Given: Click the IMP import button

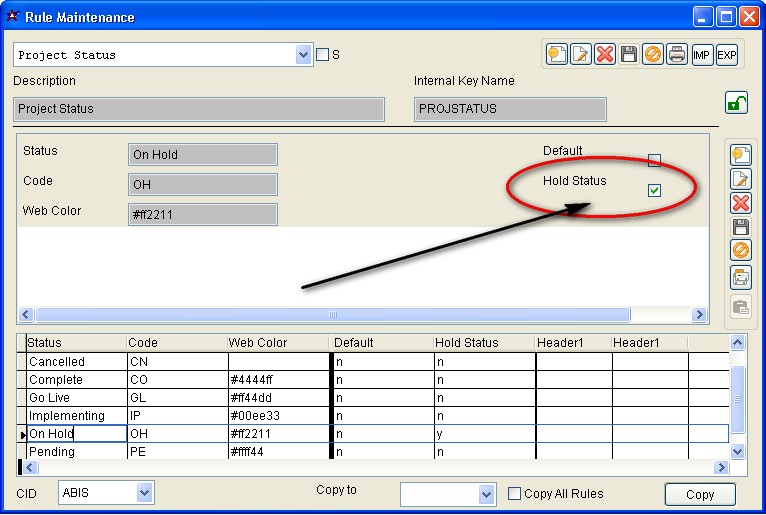Looking at the screenshot, I should (x=701, y=55).
